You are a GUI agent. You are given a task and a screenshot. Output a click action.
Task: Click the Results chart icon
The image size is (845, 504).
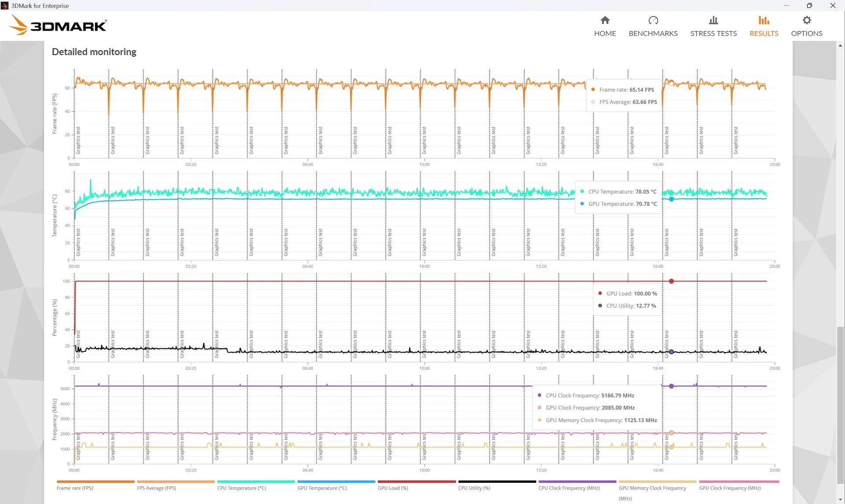point(764,20)
